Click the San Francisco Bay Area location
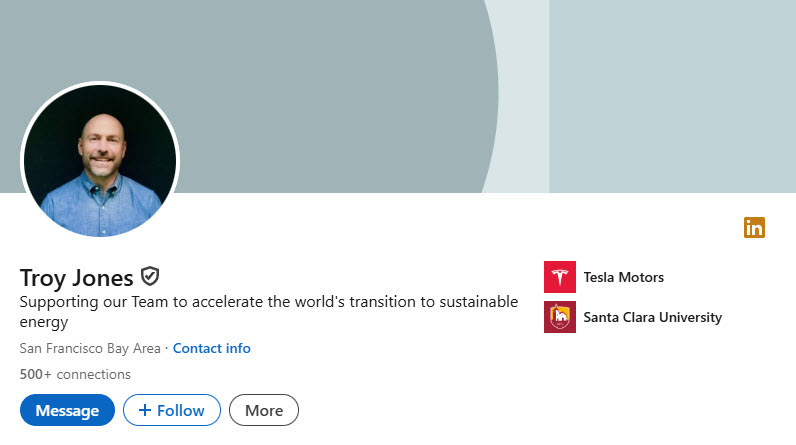The image size is (796, 445). (x=90, y=348)
